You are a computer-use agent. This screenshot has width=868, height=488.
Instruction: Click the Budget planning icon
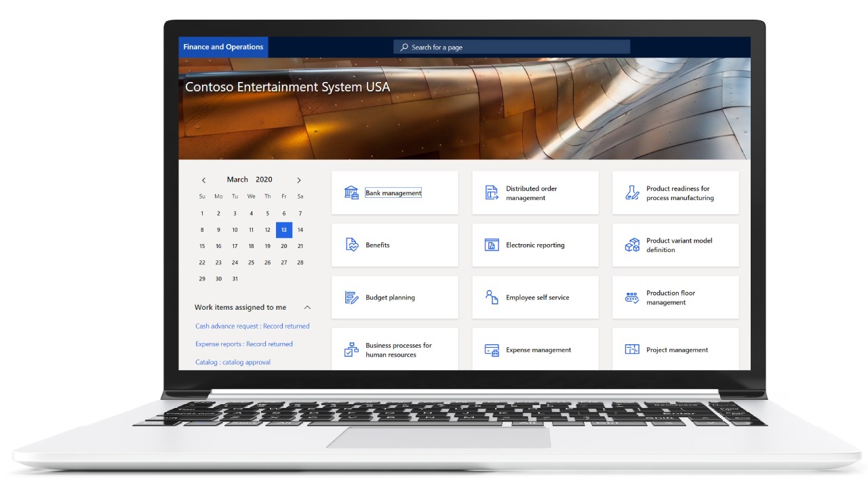351,298
